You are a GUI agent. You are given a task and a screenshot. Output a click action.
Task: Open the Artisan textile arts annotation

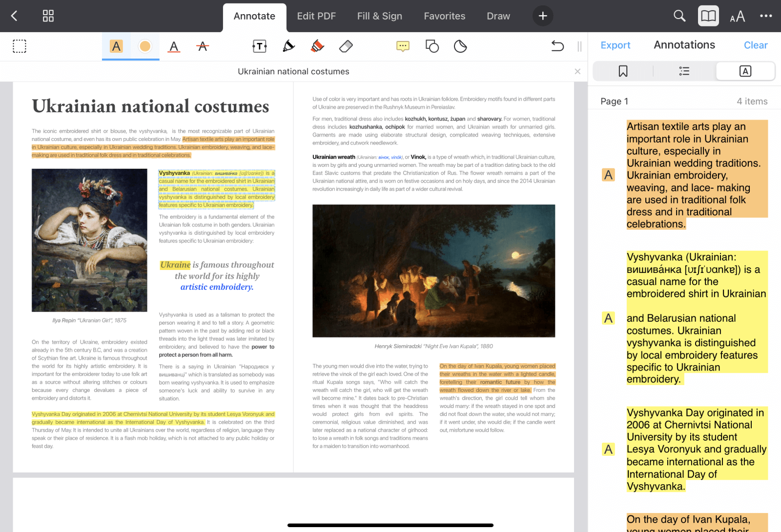[x=697, y=175]
